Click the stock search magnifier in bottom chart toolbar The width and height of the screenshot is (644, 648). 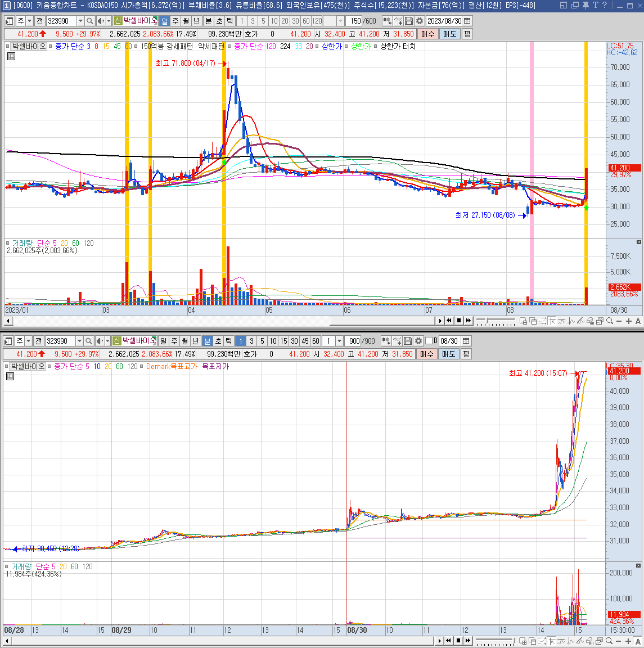pos(88,341)
